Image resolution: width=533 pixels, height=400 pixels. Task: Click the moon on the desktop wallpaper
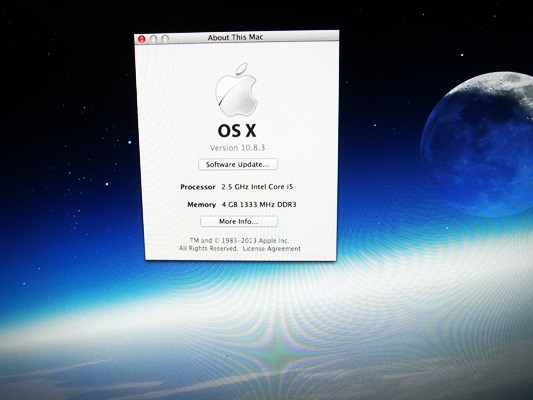pos(478,144)
